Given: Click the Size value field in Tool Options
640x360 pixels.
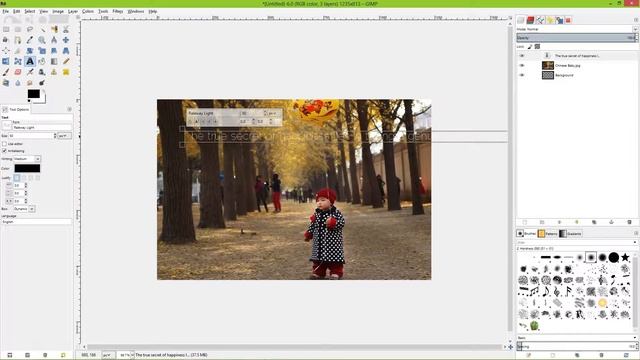Looking at the screenshot, I should pos(32,136).
